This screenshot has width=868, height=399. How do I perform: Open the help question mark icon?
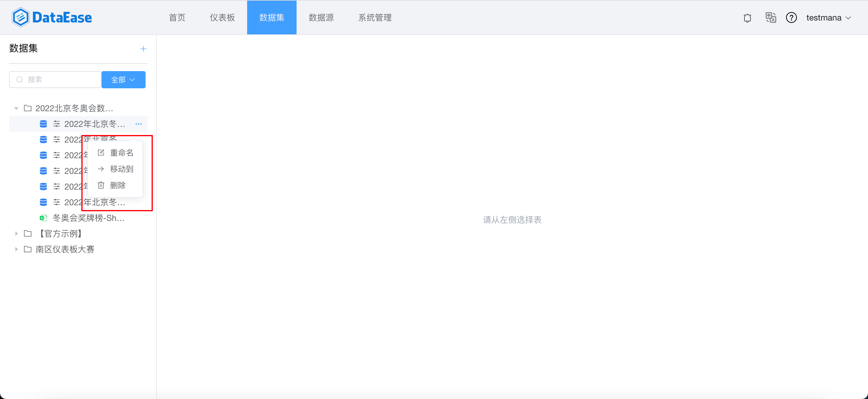pyautogui.click(x=791, y=17)
